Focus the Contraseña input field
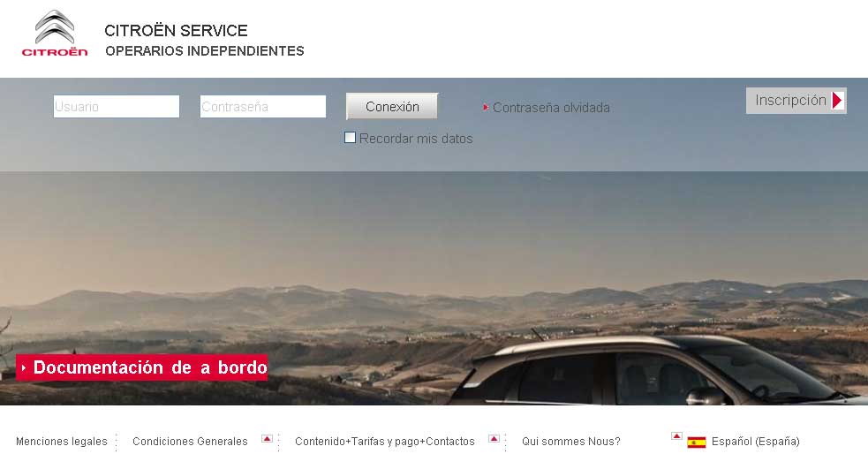The image size is (868, 454). pos(263,106)
